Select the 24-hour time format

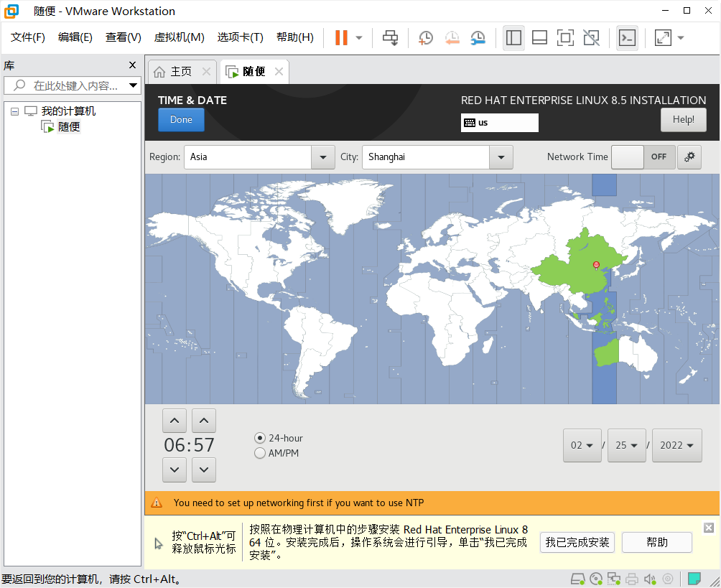pyautogui.click(x=279, y=438)
